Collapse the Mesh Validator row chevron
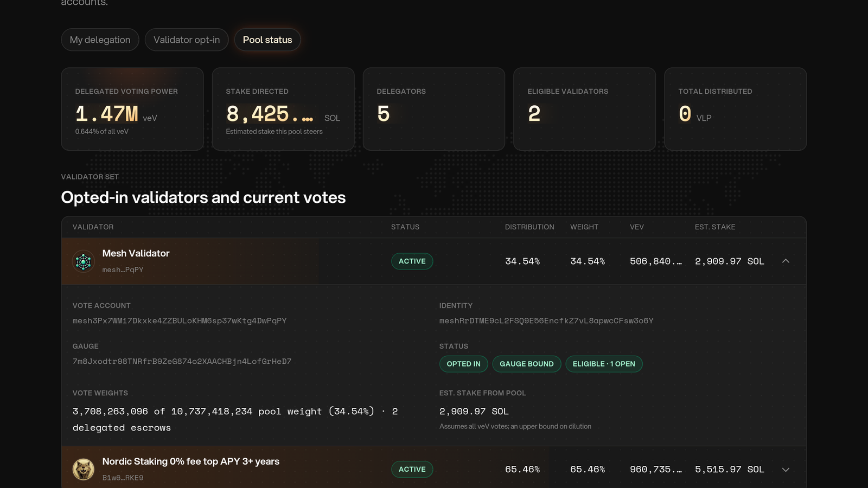The width and height of the screenshot is (868, 488). click(x=786, y=261)
